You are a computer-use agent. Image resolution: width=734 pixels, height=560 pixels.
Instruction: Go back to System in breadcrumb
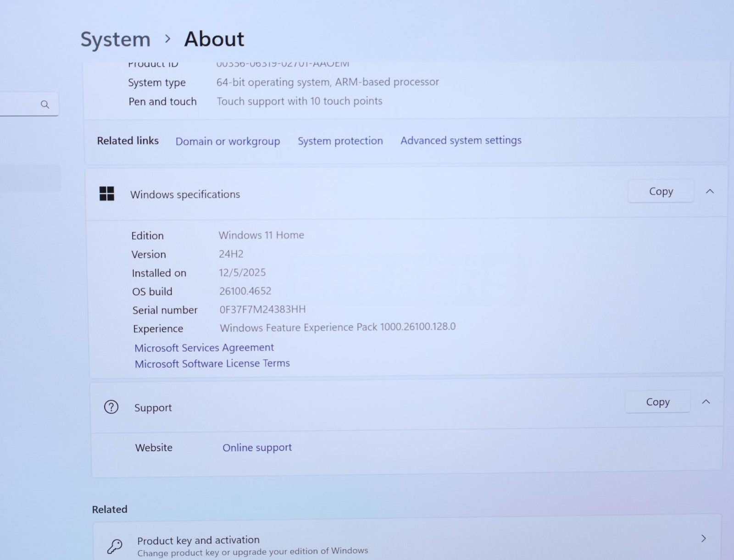click(116, 39)
